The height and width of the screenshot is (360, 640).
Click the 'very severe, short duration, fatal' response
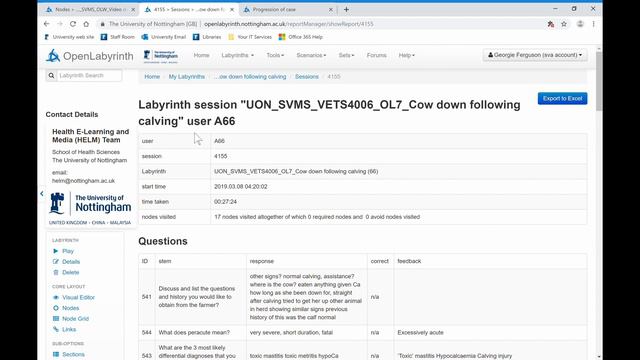[291, 333]
